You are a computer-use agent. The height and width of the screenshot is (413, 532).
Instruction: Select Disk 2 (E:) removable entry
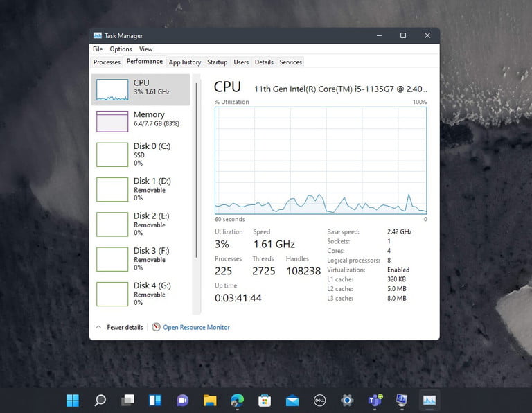141,225
